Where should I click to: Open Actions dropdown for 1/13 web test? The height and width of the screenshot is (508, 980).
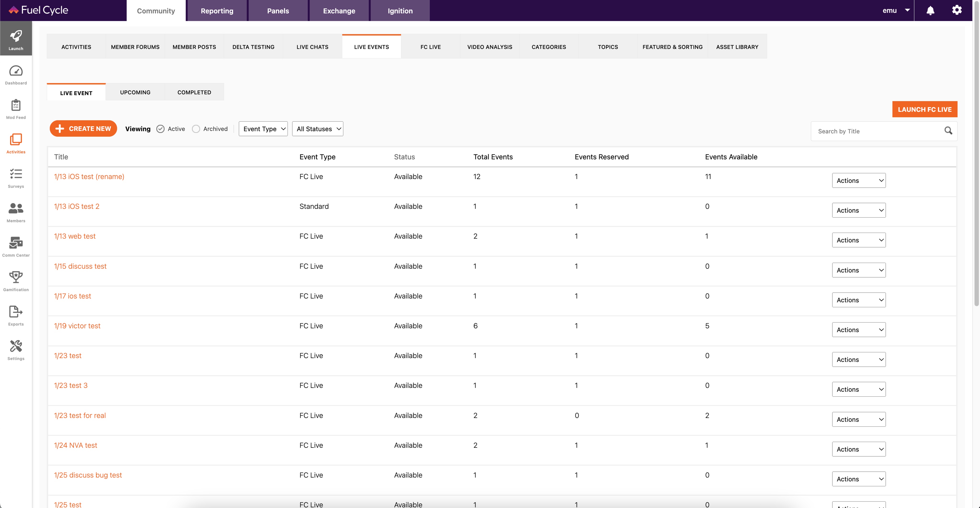click(859, 240)
